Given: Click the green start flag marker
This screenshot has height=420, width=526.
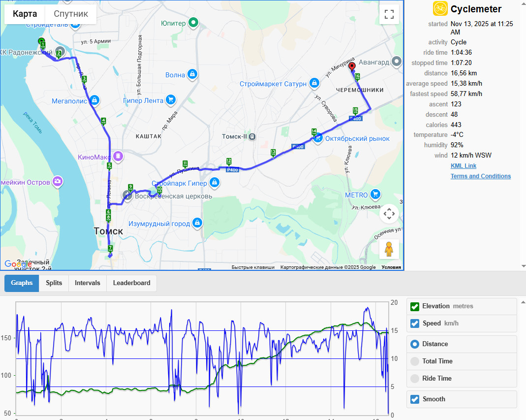Looking at the screenshot, I should [x=42, y=42].
